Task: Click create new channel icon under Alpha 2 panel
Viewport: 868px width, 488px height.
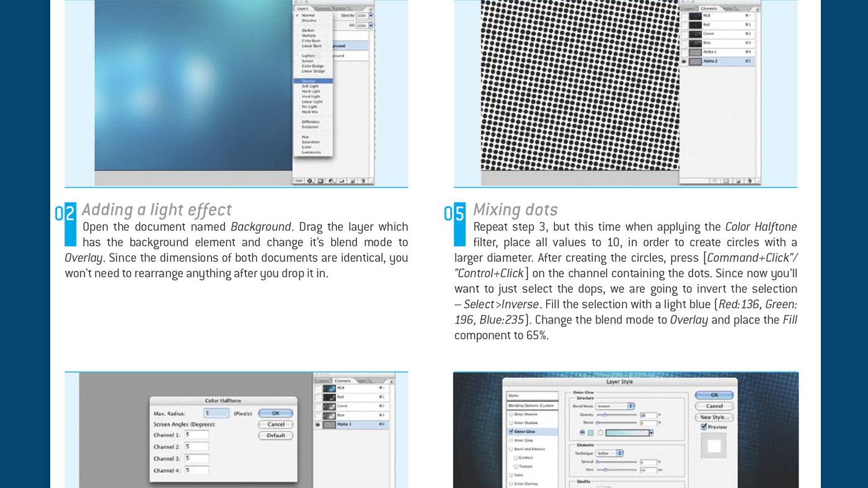Action: point(738,180)
